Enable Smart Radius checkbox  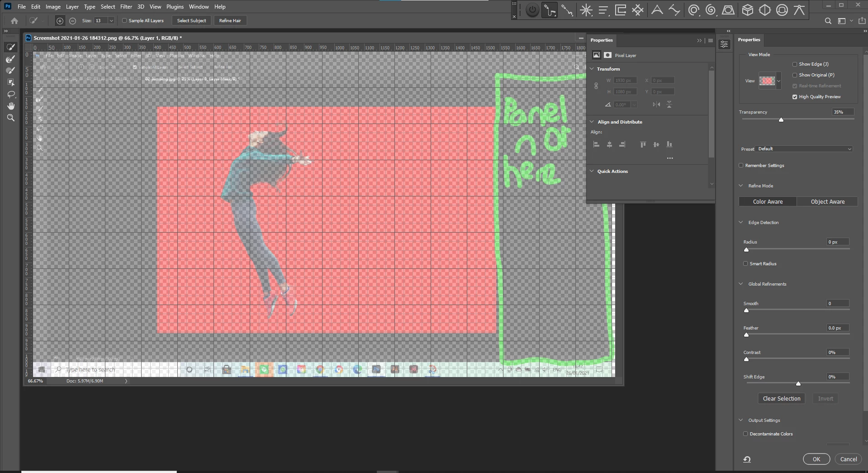pos(745,264)
